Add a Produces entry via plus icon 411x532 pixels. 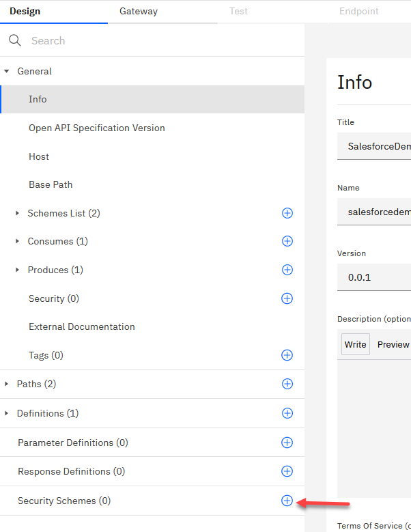(287, 270)
